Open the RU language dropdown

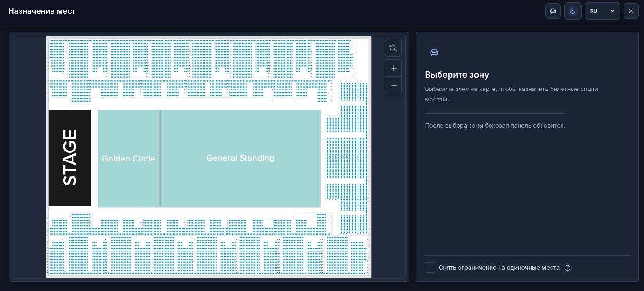603,11
